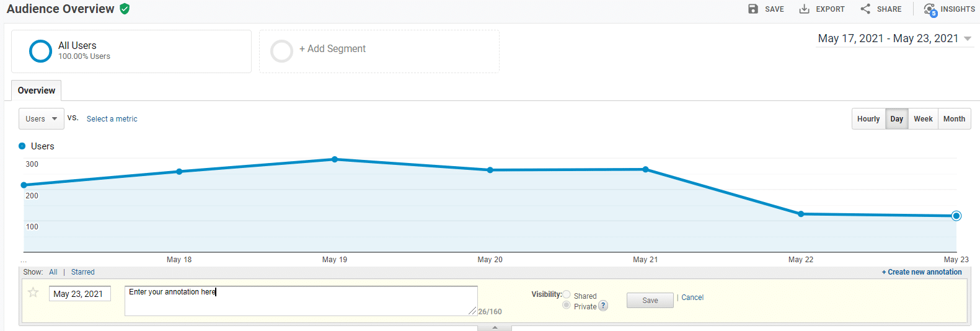This screenshot has width=980, height=331.
Task: Expand the date range picker
Action: click(x=967, y=38)
